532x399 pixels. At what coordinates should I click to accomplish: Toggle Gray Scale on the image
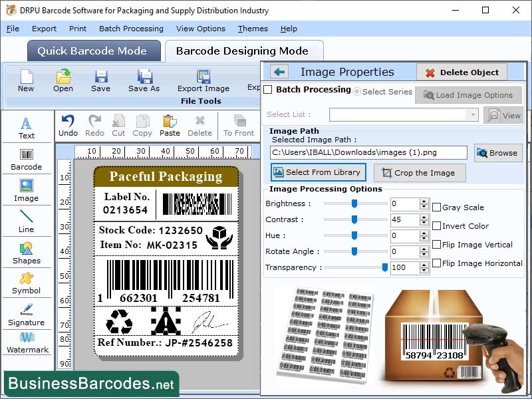pos(436,207)
